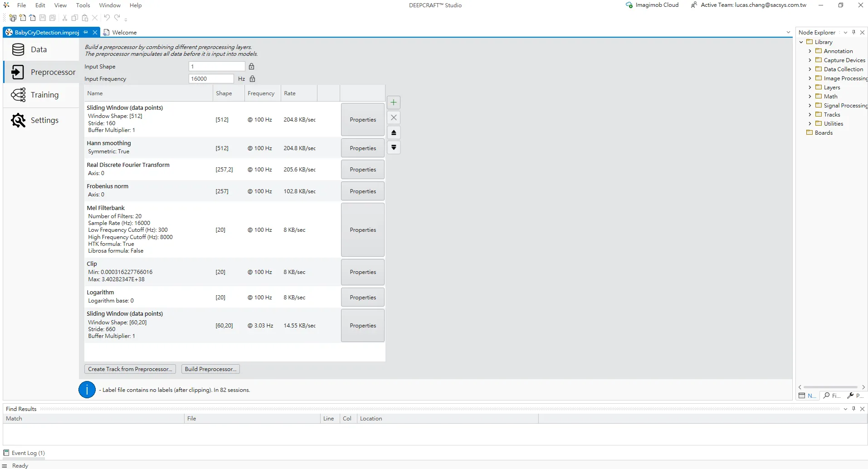Image resolution: width=868 pixels, height=469 pixels.
Task: Open the Tools menu
Action: (x=83, y=5)
